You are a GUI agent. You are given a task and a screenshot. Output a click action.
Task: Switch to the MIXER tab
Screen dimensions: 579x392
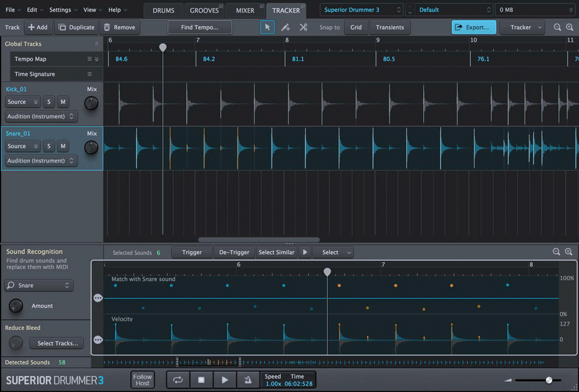pyautogui.click(x=245, y=10)
